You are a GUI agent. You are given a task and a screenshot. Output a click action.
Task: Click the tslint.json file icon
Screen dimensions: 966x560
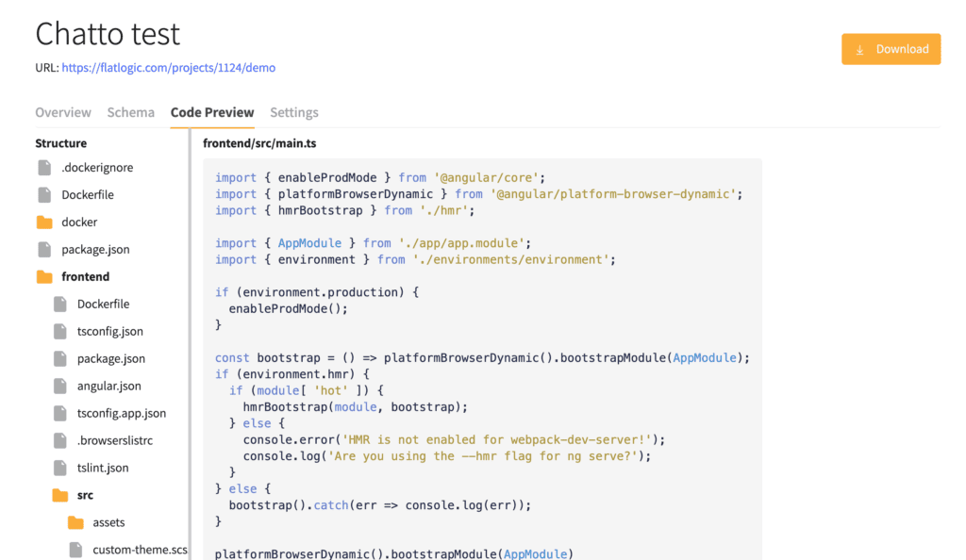pos(59,468)
